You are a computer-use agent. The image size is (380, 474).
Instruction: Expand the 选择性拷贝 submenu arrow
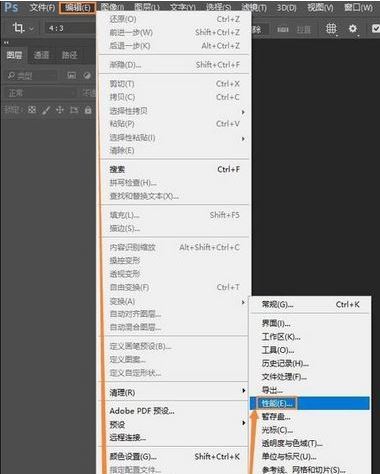point(243,112)
